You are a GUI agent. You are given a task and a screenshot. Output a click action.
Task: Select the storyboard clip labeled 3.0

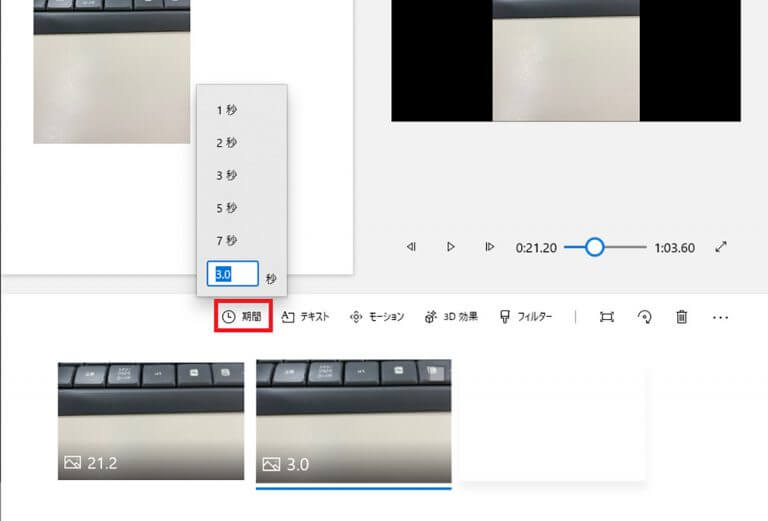point(354,421)
